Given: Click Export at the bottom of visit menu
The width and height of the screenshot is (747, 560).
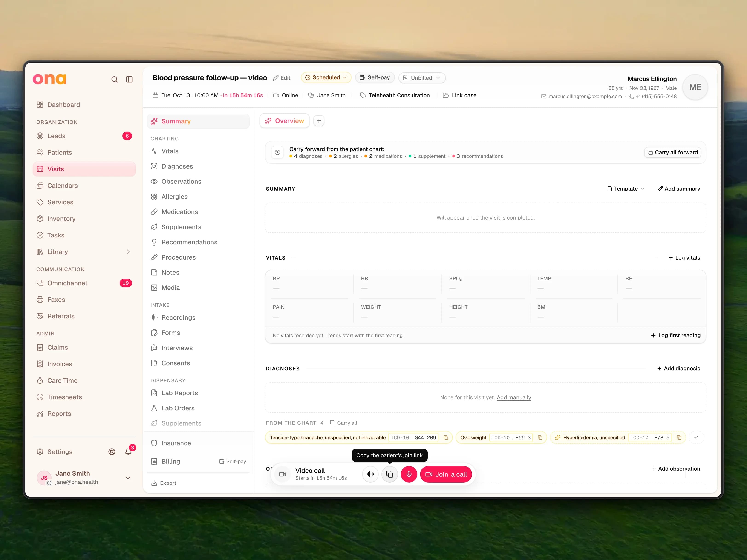Looking at the screenshot, I should [164, 483].
